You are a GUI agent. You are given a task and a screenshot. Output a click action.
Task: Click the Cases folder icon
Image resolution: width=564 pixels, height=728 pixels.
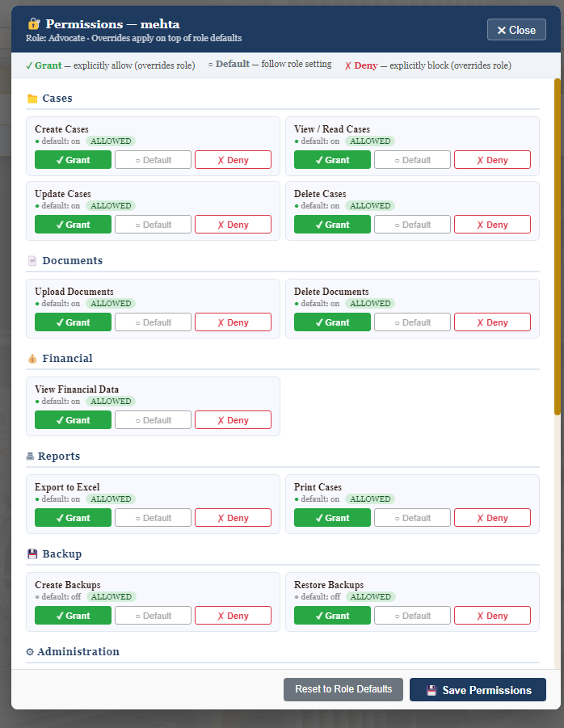click(32, 99)
